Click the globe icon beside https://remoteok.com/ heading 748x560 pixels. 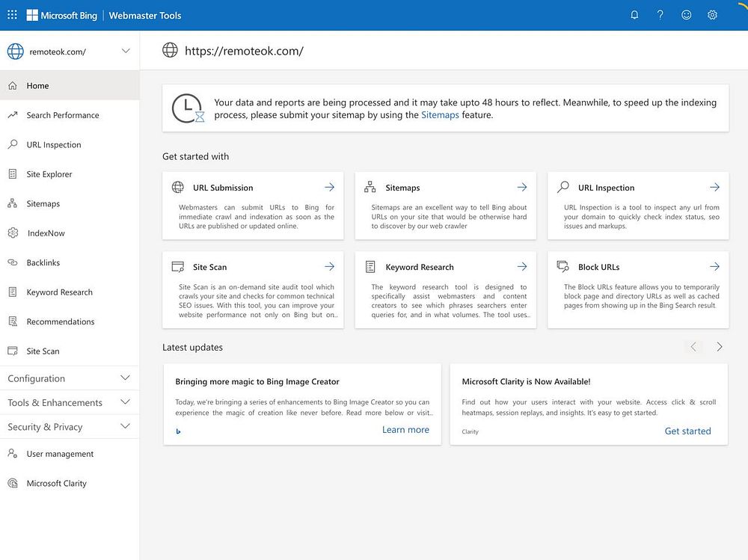[170, 50]
